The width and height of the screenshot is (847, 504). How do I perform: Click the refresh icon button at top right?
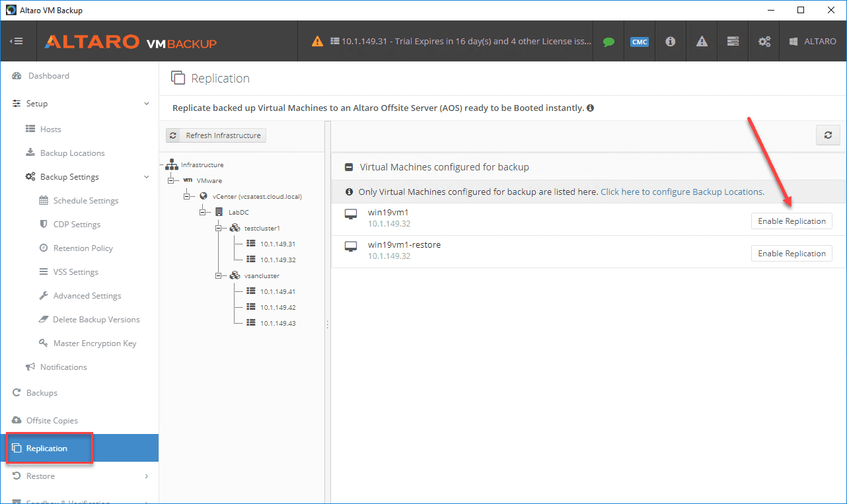pos(827,135)
